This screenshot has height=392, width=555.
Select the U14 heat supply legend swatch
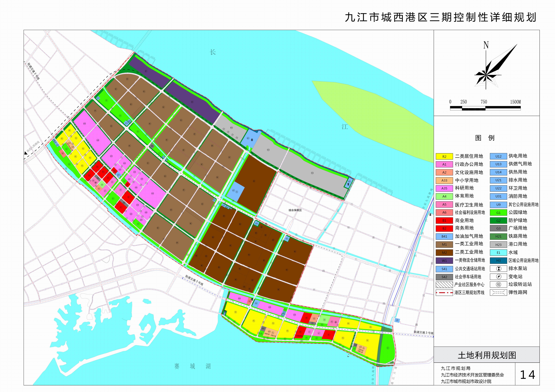tap(498, 172)
